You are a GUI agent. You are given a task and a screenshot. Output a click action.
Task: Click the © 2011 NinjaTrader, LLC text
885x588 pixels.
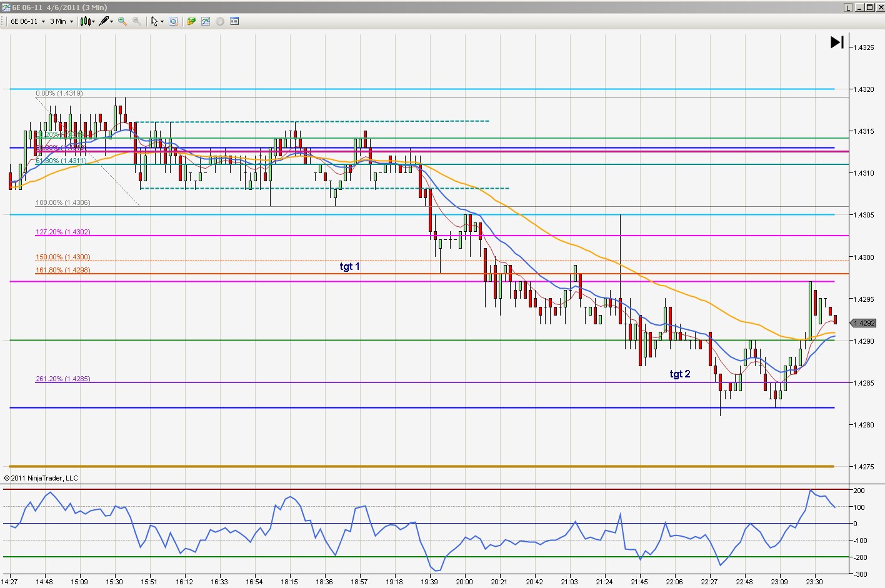pyautogui.click(x=41, y=478)
